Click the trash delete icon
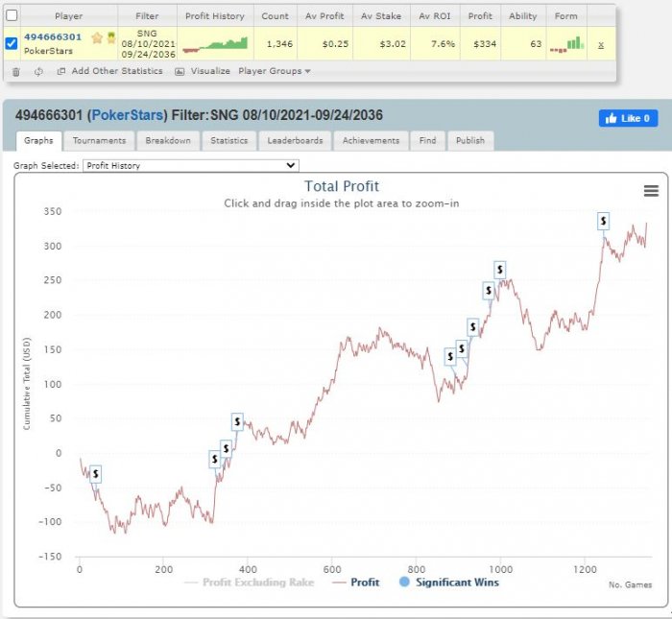The width and height of the screenshot is (672, 619). point(16,72)
